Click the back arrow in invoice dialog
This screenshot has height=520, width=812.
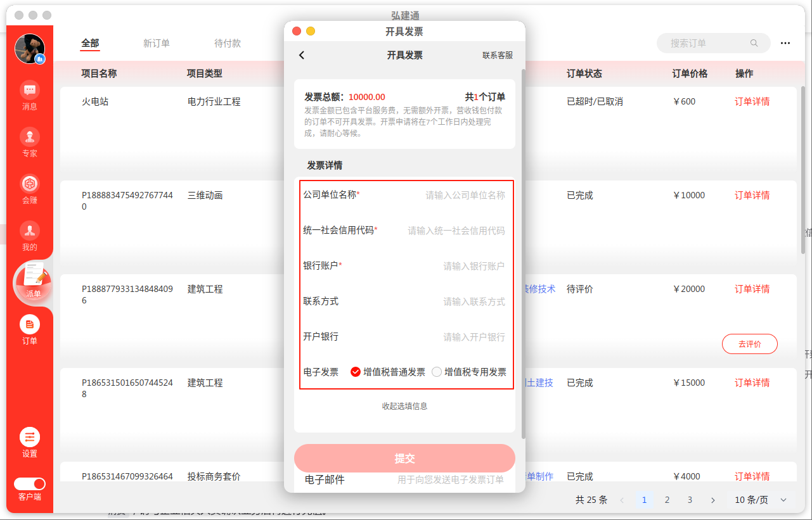(302, 55)
